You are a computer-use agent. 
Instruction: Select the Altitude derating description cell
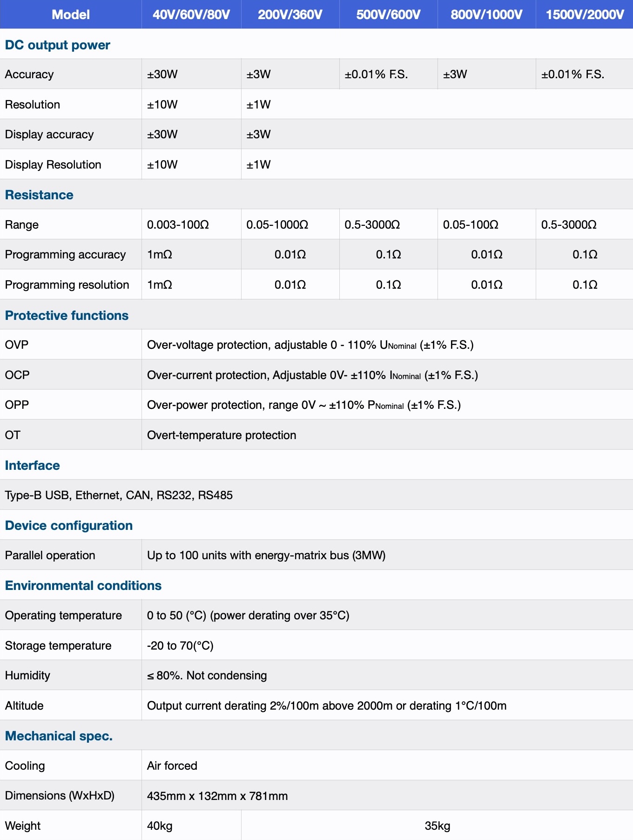click(387, 705)
